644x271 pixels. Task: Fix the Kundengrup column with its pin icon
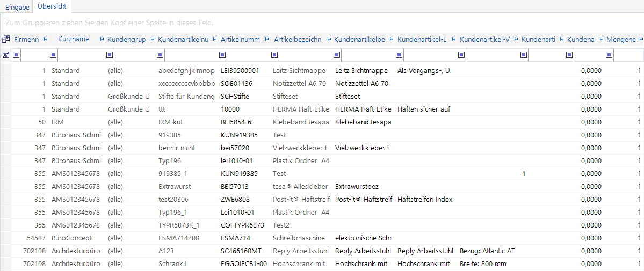(152, 39)
